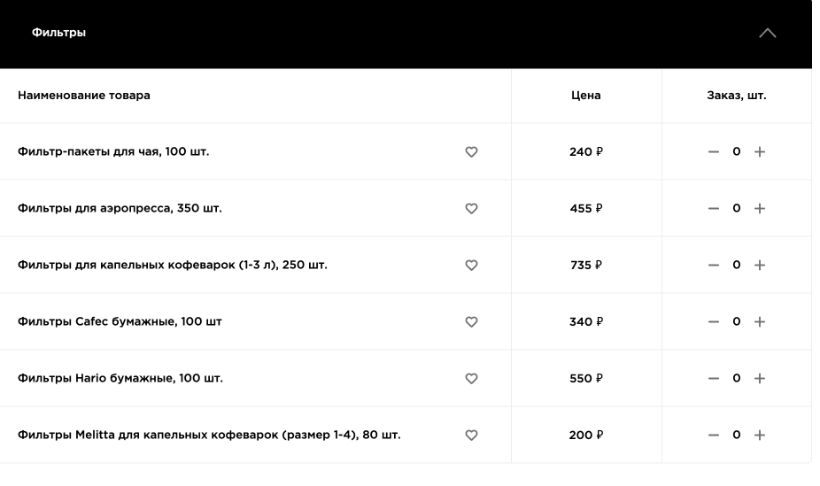Increase quantity of Фильтр-пакеты для чая

759,152
